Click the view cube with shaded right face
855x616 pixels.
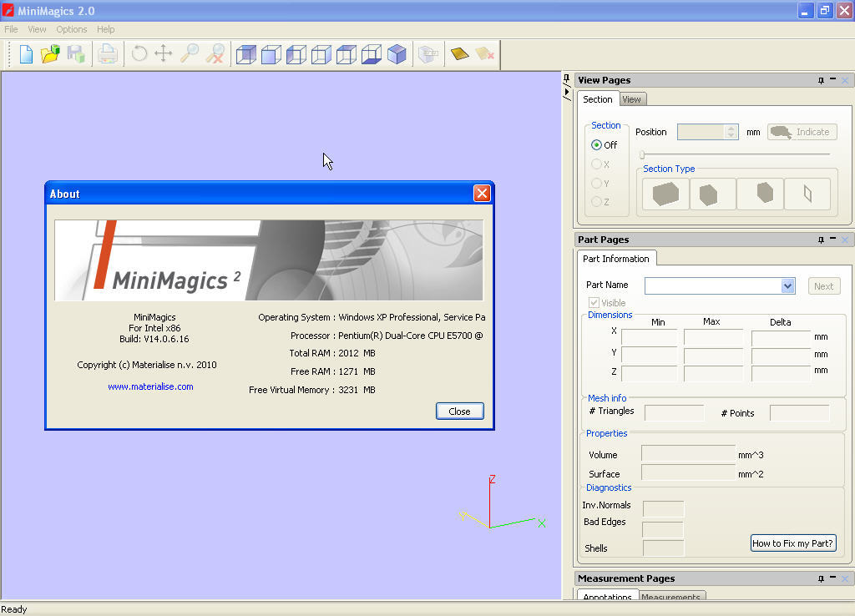pyautogui.click(x=321, y=54)
